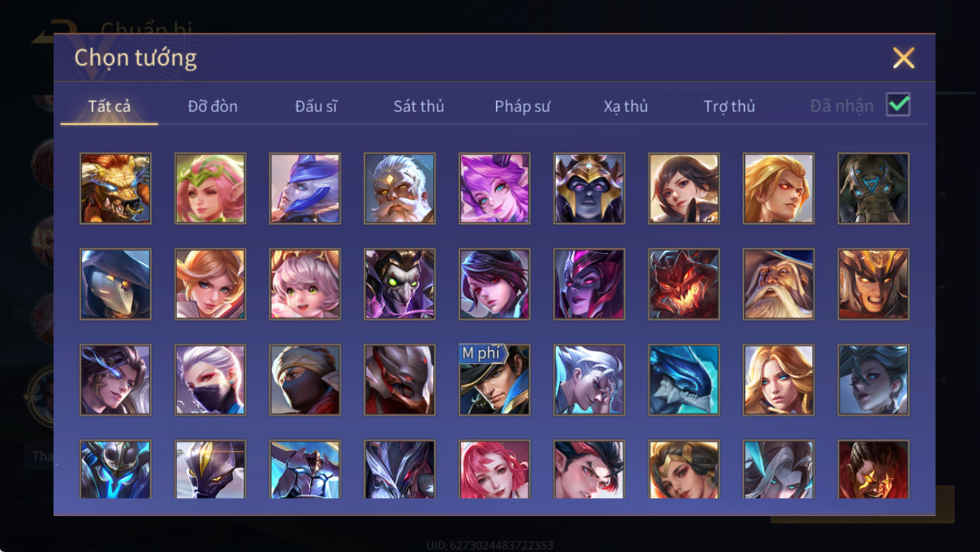The height and width of the screenshot is (552, 980).
Task: Pick the red lava demon hero
Action: click(684, 284)
